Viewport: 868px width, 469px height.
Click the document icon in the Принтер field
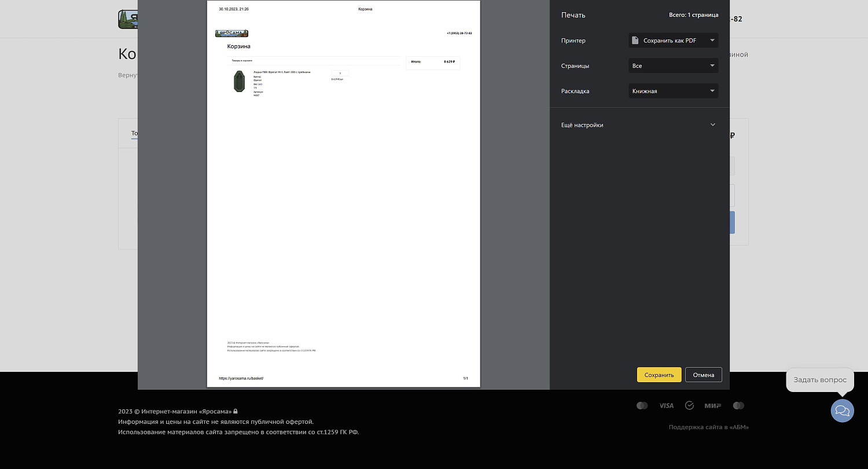(635, 41)
